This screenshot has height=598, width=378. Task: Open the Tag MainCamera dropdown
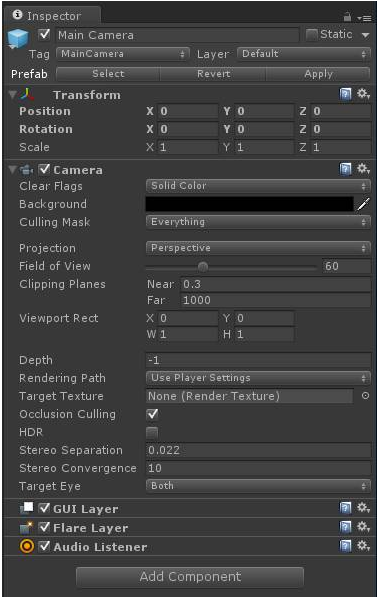point(123,54)
